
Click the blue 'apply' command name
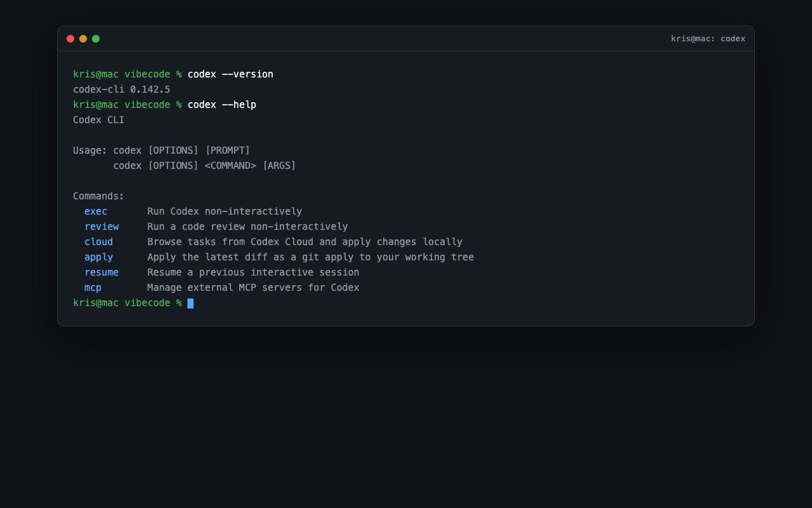tap(99, 257)
